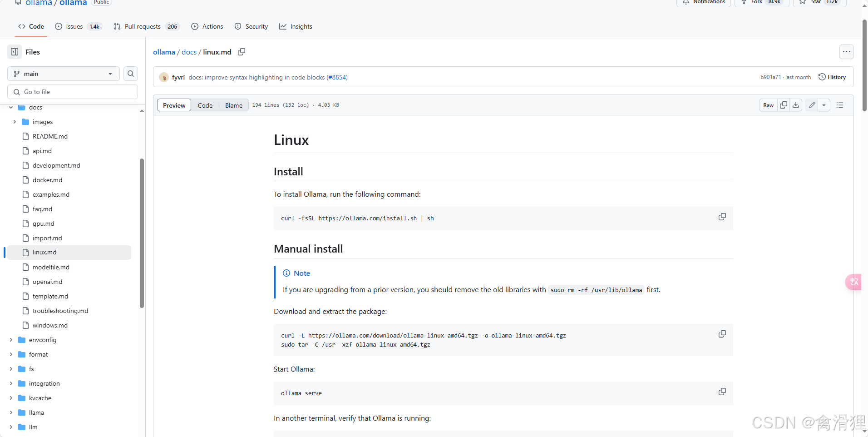Open gpu.md file

coord(43,223)
